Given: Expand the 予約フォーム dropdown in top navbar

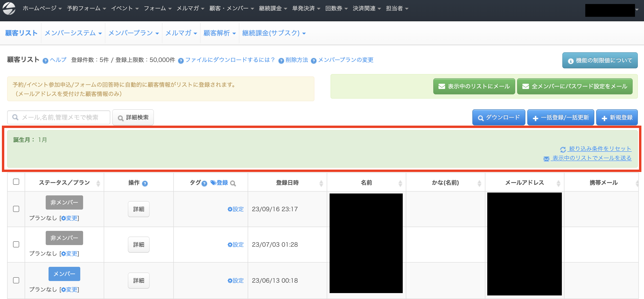Looking at the screenshot, I should coord(86,9).
